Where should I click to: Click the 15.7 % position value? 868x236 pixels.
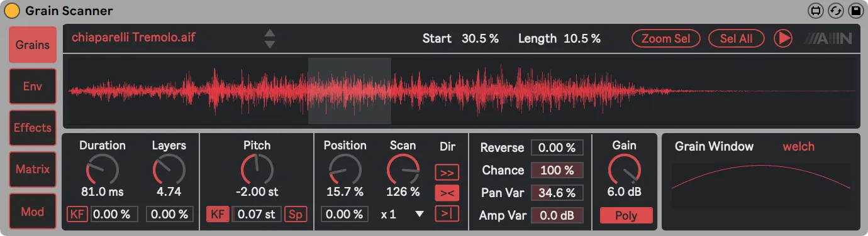coord(345,191)
